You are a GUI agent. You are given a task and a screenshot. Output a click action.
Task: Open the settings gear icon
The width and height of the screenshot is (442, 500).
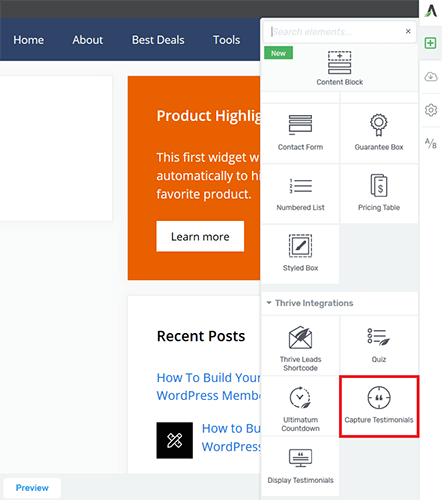coord(431,110)
